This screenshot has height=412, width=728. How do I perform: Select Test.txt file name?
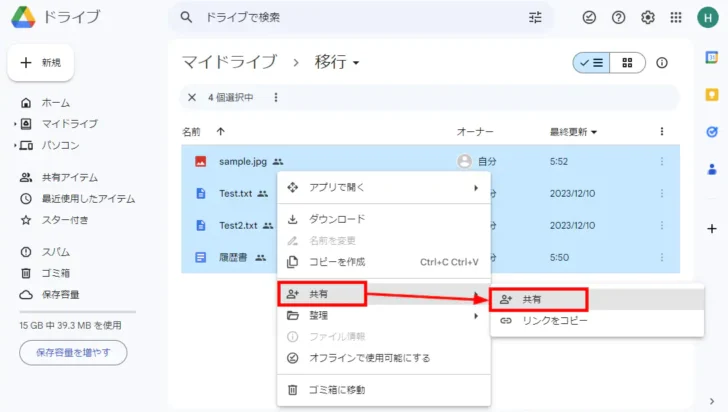(x=235, y=193)
